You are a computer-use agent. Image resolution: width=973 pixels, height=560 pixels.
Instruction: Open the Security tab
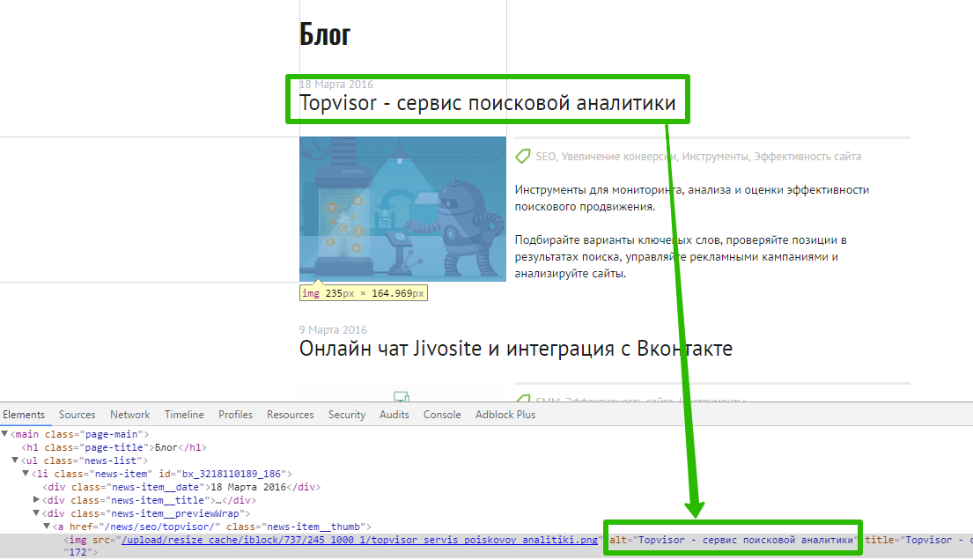click(347, 415)
